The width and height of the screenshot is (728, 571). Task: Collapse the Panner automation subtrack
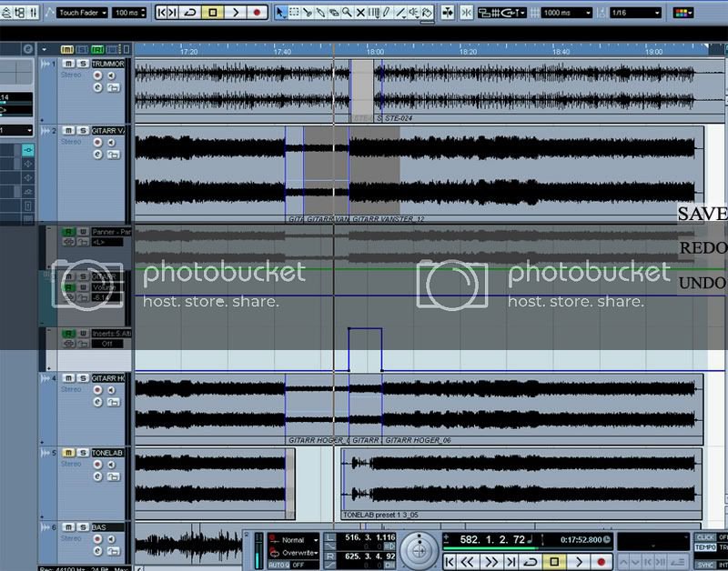click(x=49, y=229)
